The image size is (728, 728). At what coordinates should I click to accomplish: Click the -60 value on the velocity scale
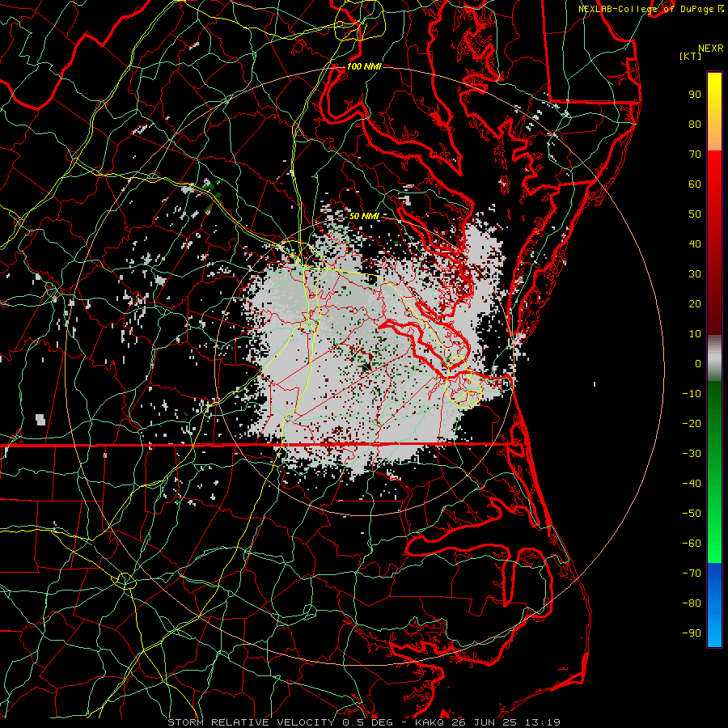pyautogui.click(x=692, y=544)
